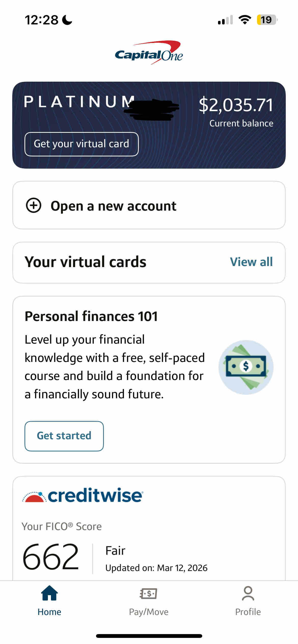This screenshot has width=298, height=644.
Task: Tap the home indicator bar
Action: click(149, 636)
